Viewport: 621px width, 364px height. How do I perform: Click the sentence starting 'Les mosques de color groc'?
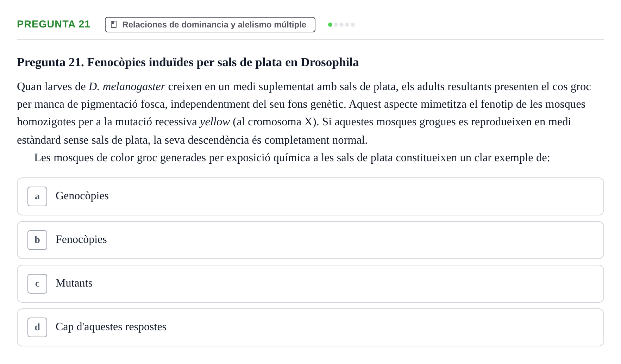coord(292,158)
